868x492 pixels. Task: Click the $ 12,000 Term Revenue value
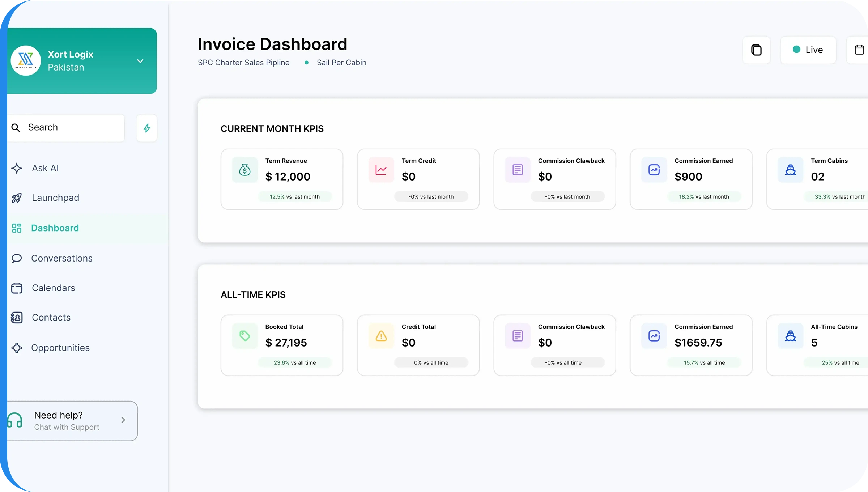(288, 177)
